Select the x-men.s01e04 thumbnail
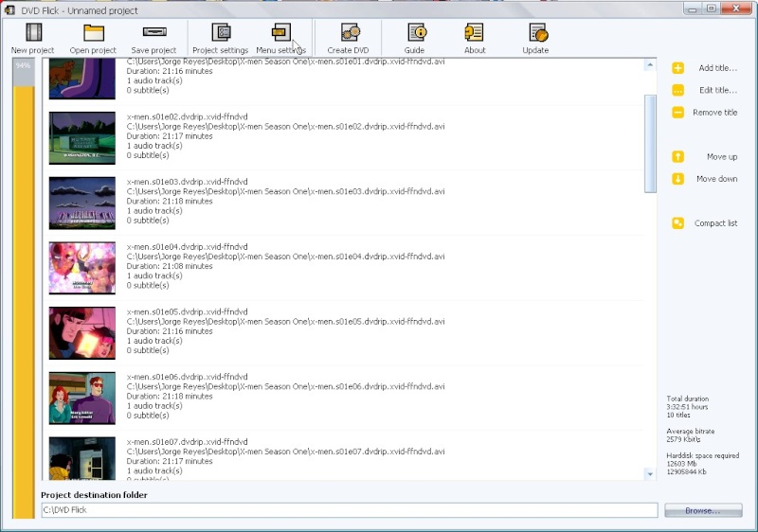This screenshot has height=532, width=758. [x=82, y=268]
